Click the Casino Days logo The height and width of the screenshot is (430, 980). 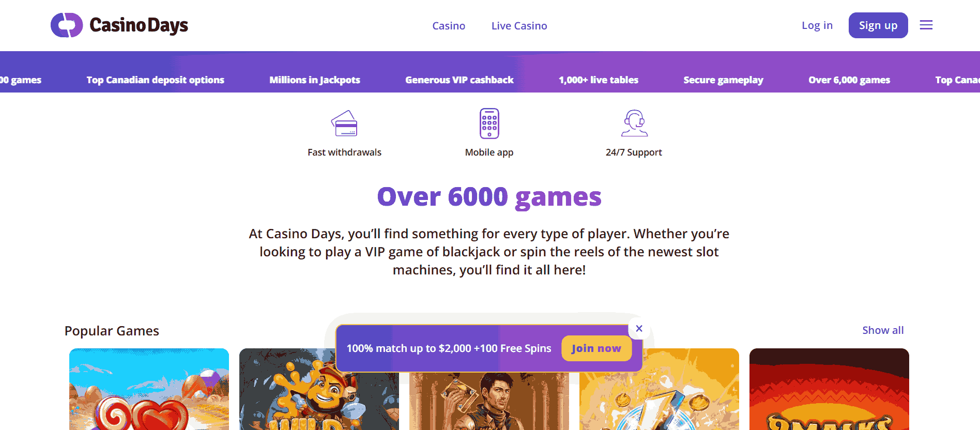coord(119,24)
